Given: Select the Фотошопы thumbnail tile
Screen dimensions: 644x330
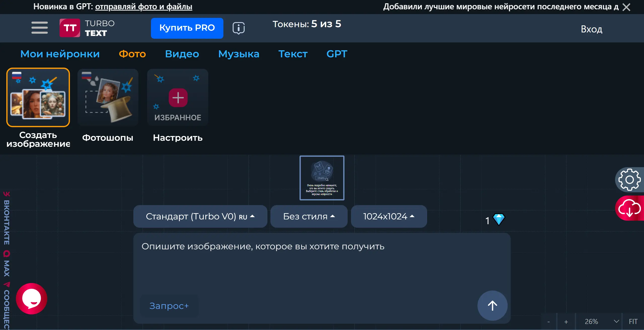Looking at the screenshot, I should click(108, 98).
